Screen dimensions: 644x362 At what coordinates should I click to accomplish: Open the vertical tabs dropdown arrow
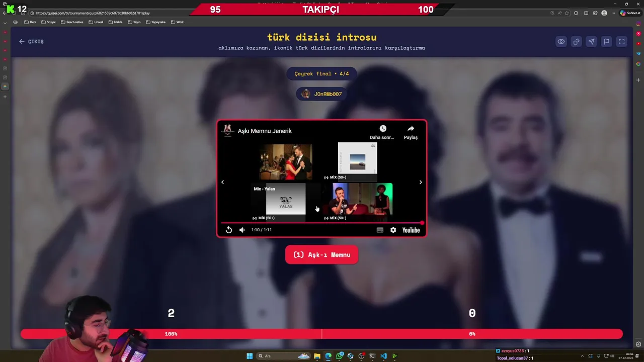pyautogui.click(x=5, y=23)
